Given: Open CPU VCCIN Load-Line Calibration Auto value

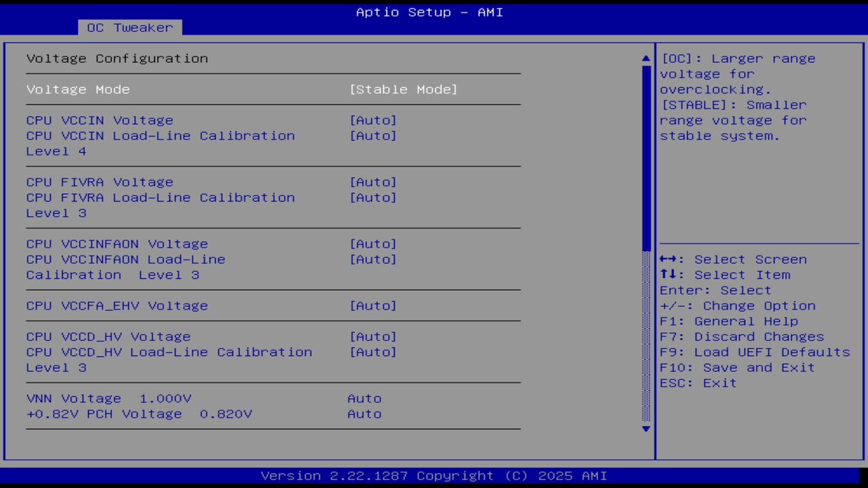Looking at the screenshot, I should [373, 136].
